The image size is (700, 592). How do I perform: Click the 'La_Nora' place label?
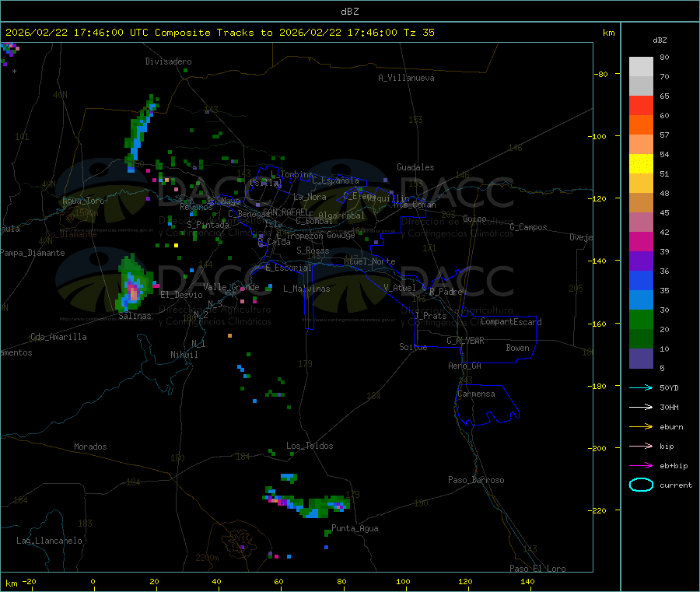pyautogui.click(x=310, y=197)
